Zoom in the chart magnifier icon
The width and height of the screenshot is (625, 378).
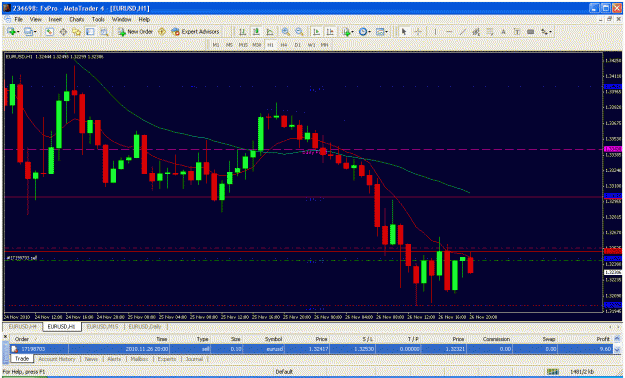pyautogui.click(x=285, y=32)
